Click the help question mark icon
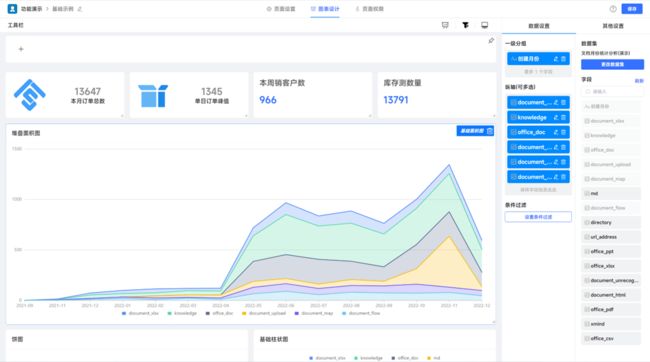Image resolution: width=650 pixels, height=362 pixels. coord(613,9)
